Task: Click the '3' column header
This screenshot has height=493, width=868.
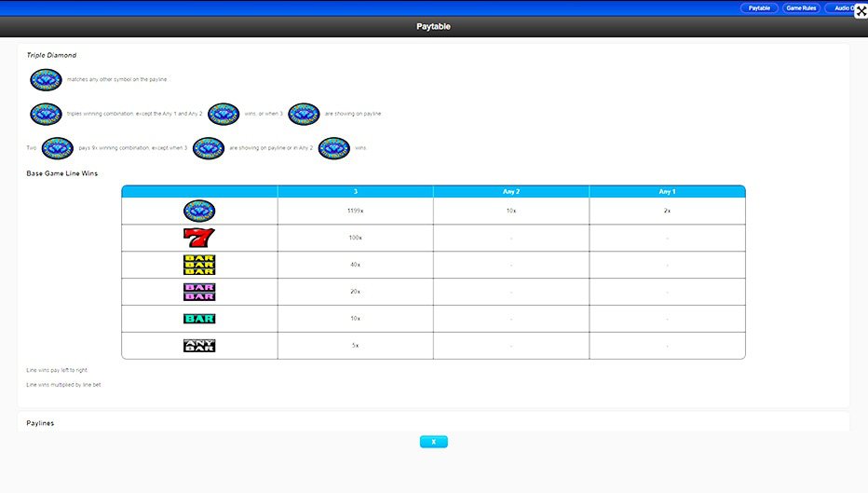Action: pos(356,192)
